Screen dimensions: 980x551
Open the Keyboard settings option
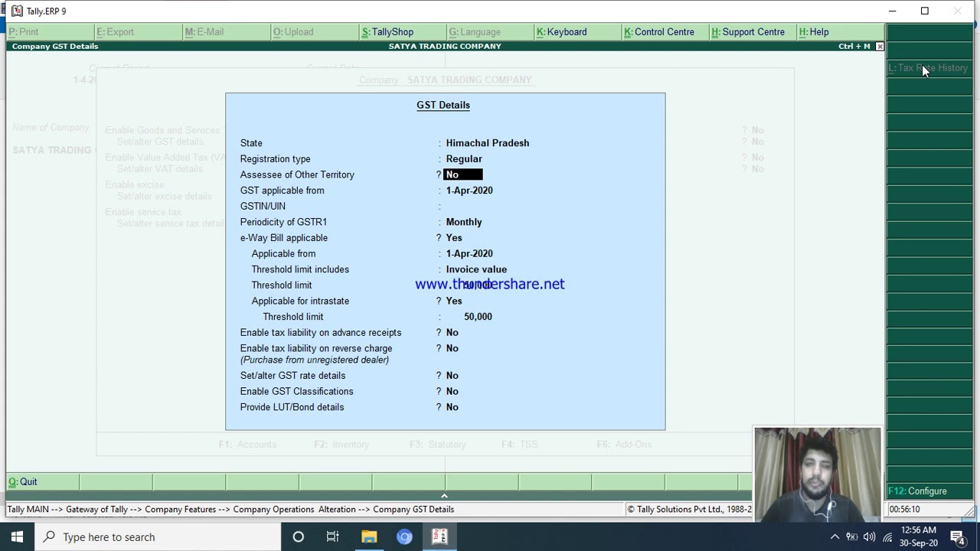click(x=562, y=32)
